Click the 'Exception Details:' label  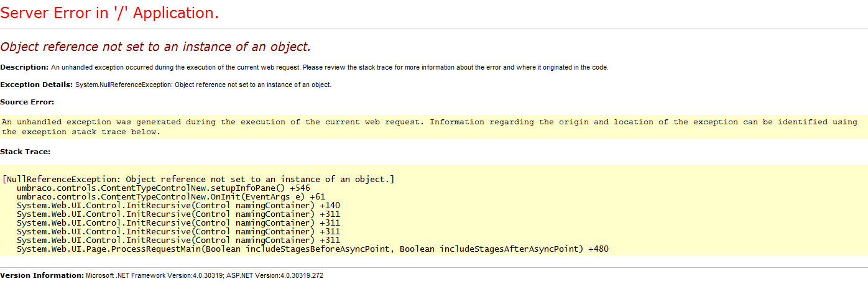click(x=37, y=85)
